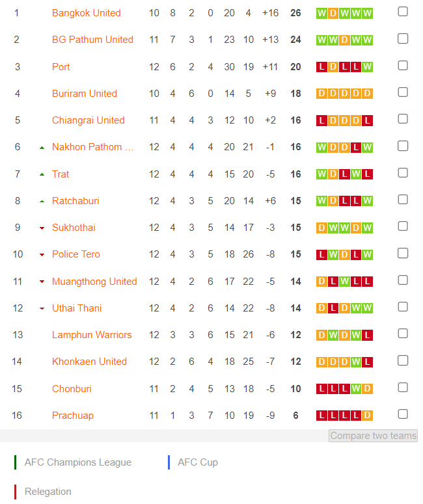The width and height of the screenshot is (423, 504).
Task: Open the BG Pathum United team link
Action: (92, 40)
